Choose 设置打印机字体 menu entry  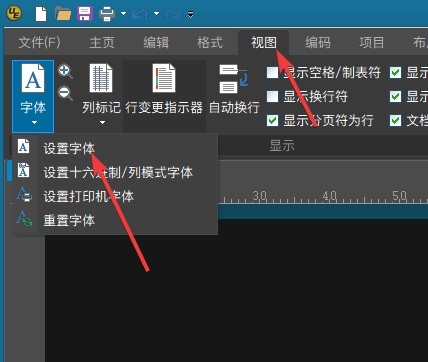coord(115,196)
